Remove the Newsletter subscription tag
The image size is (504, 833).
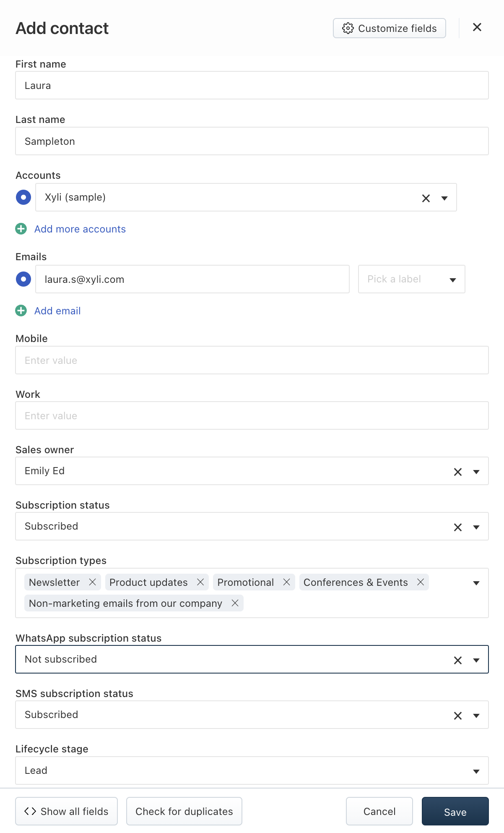93,582
